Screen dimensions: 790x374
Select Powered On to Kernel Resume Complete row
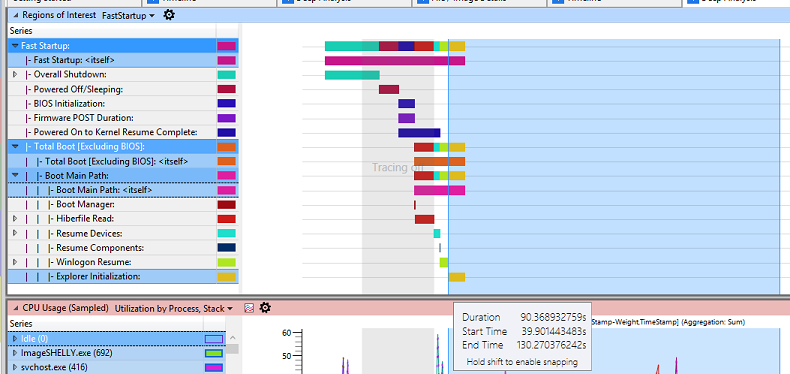click(x=123, y=133)
